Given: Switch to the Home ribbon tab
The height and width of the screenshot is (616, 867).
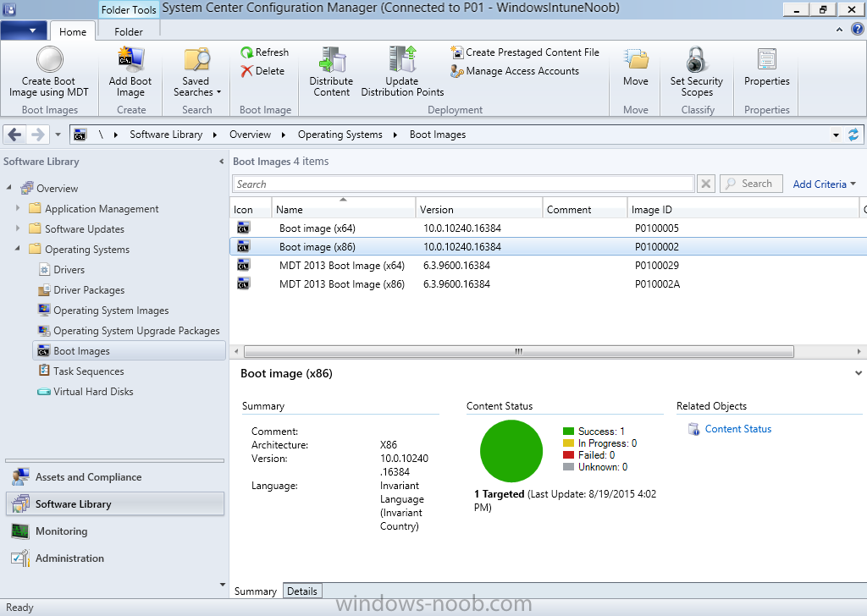Looking at the screenshot, I should pos(73,31).
